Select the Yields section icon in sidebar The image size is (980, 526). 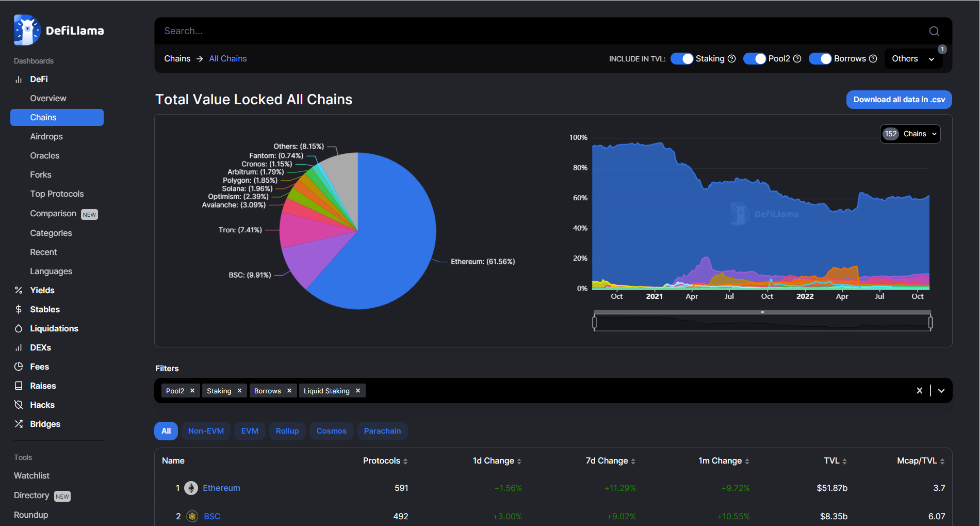click(x=19, y=290)
